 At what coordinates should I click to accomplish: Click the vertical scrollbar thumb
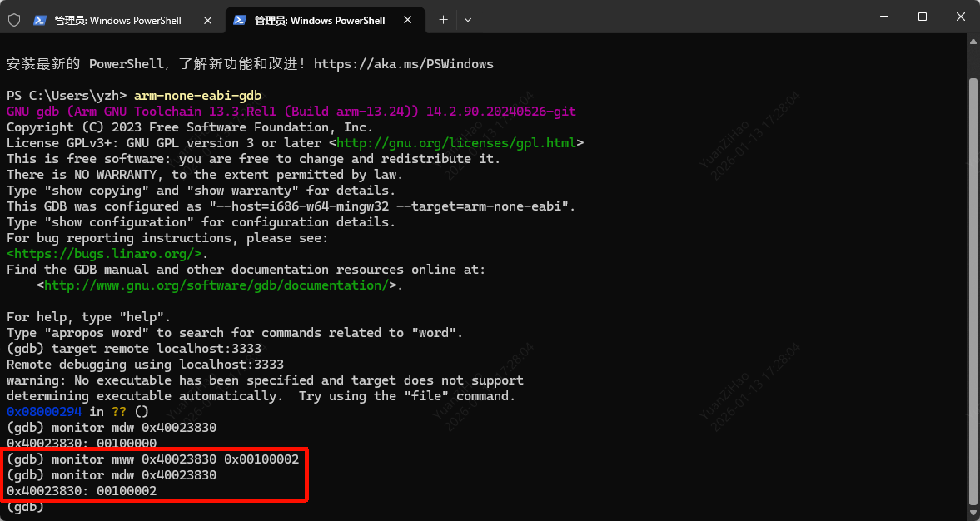click(973, 291)
